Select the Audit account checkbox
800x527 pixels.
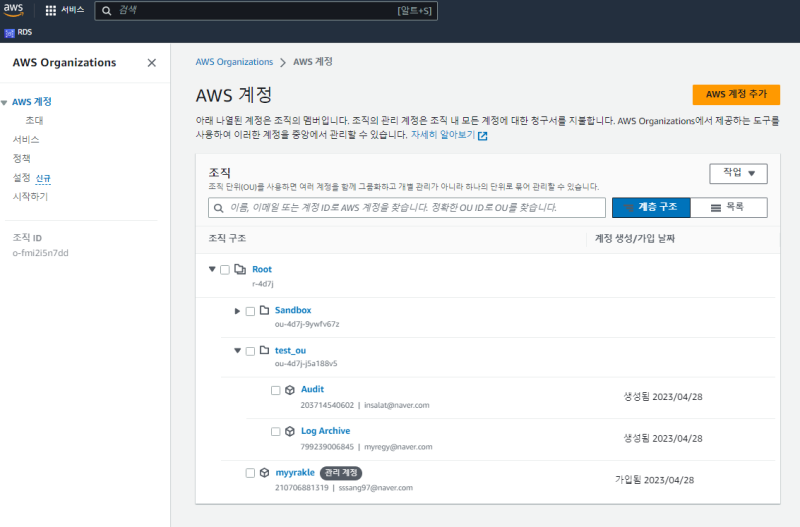276,390
